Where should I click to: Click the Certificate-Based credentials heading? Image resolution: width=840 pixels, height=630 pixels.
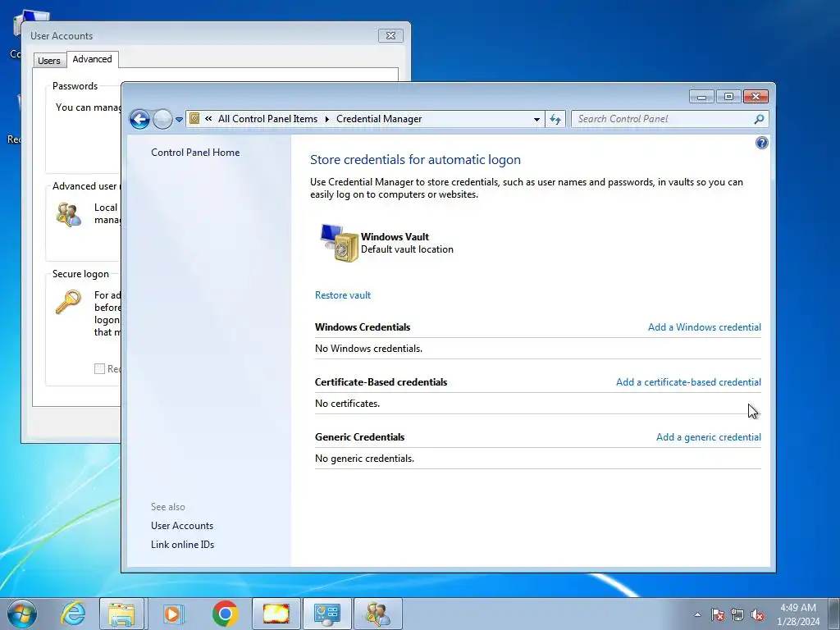381,382
